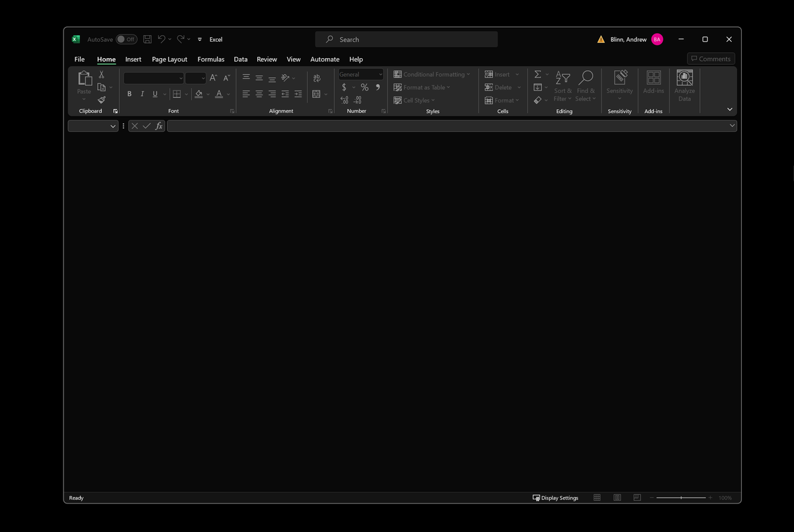Toggle Align Right
This screenshot has height=532, width=794.
(x=272, y=94)
